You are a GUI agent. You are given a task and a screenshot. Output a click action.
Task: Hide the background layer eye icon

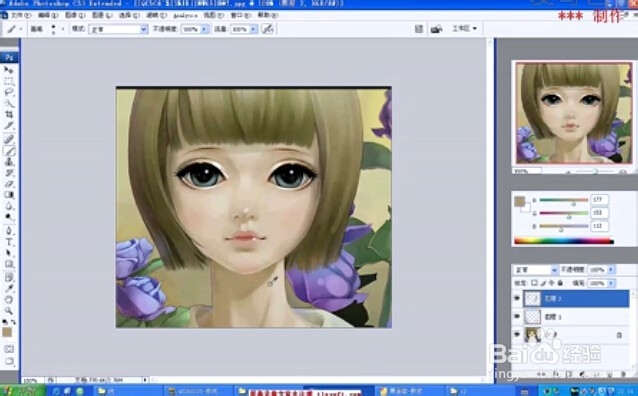coord(517,335)
